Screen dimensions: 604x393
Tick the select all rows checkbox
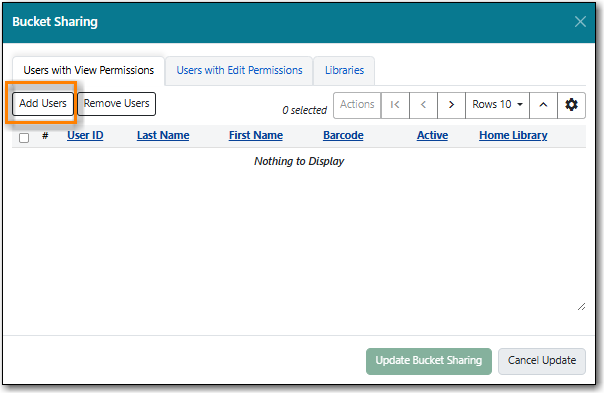point(24,138)
